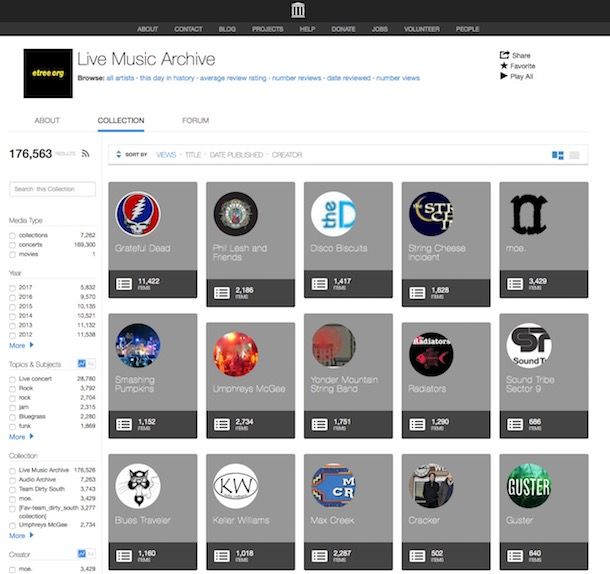Check the concerts media type box
The height and width of the screenshot is (574, 610).
point(12,245)
